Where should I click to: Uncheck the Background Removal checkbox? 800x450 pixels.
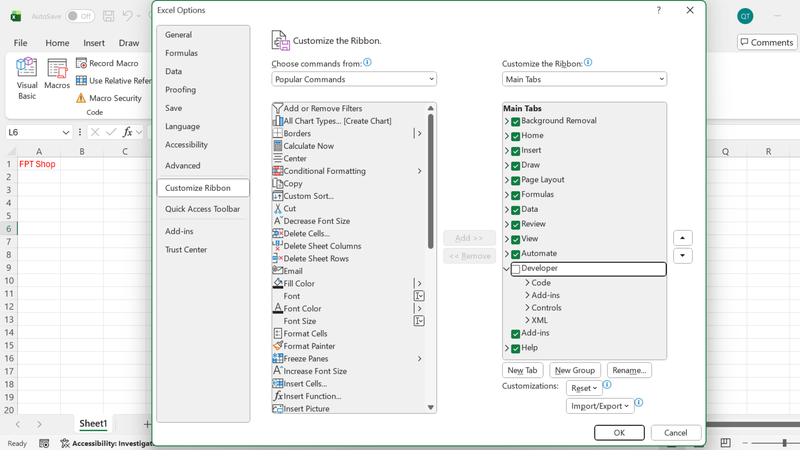click(x=516, y=121)
